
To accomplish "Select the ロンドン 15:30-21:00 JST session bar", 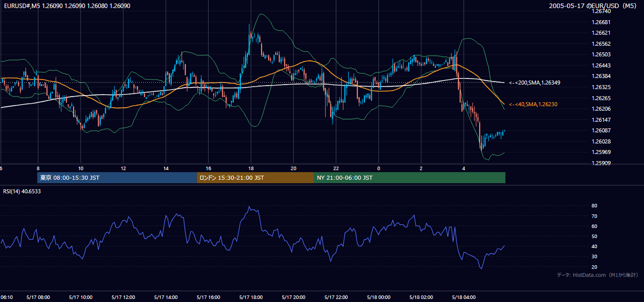I will pyautogui.click(x=255, y=178).
